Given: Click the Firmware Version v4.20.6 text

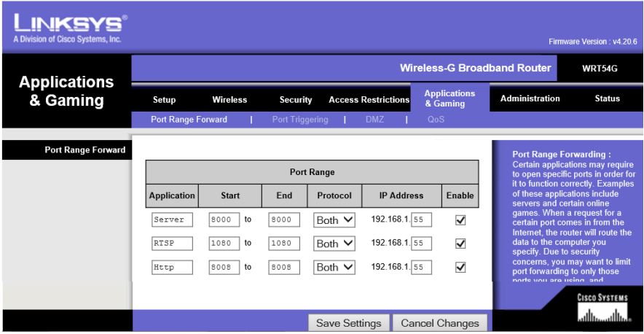Looking at the screenshot, I should pyautogui.click(x=593, y=42).
